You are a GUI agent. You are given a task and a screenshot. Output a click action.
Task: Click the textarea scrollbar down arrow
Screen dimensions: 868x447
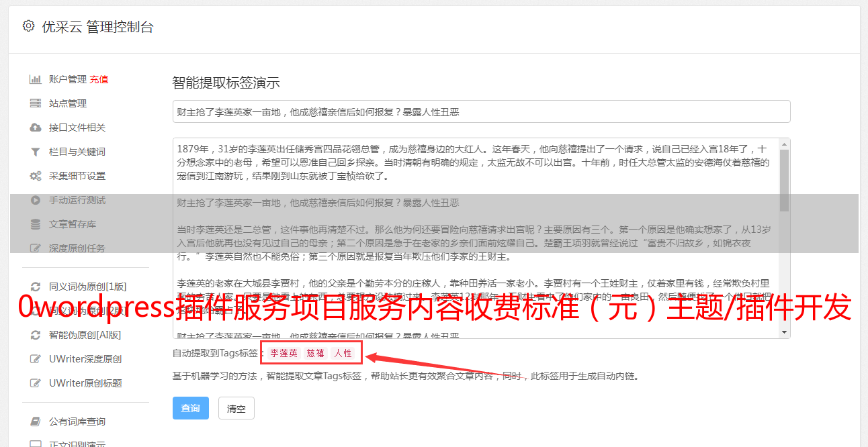[785, 333]
